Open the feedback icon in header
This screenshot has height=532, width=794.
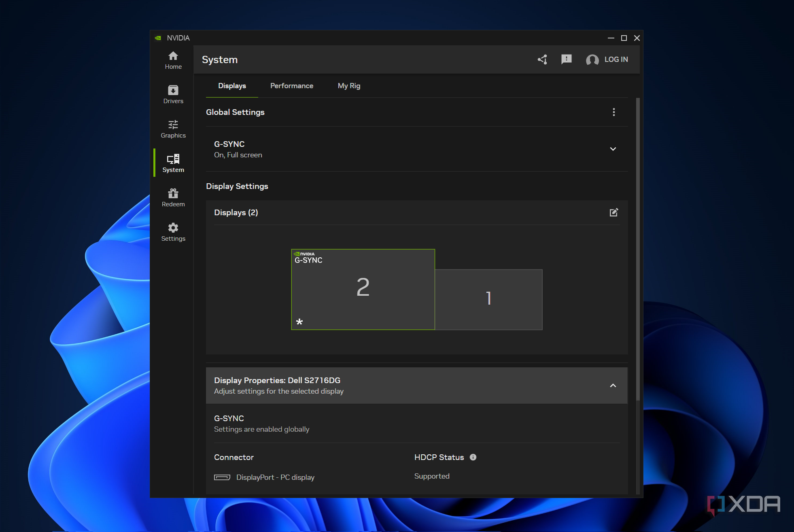(x=566, y=59)
